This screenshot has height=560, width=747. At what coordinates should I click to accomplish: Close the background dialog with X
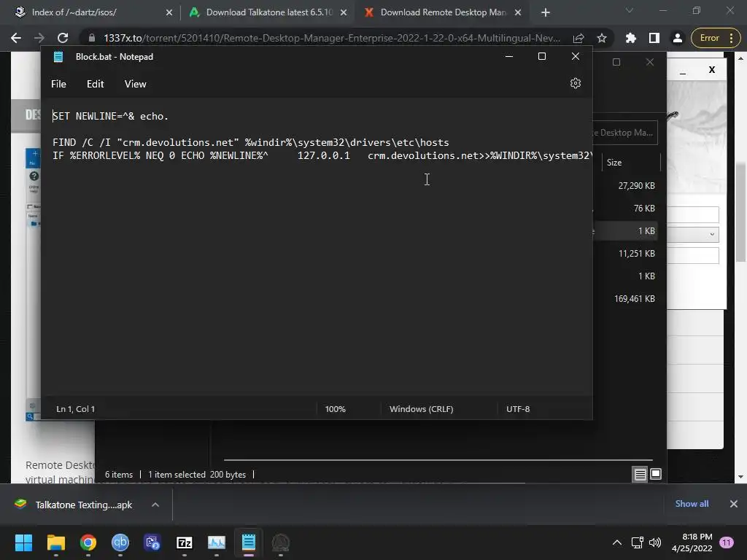click(x=712, y=69)
